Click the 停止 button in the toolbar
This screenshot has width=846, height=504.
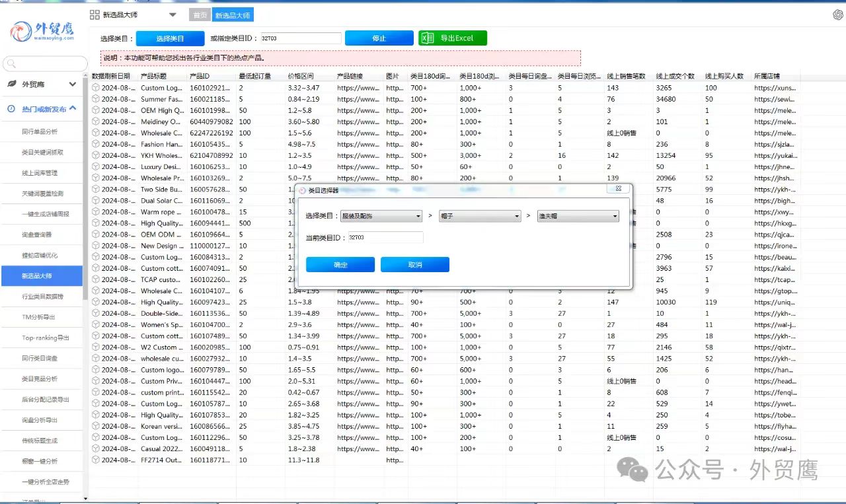coord(379,38)
